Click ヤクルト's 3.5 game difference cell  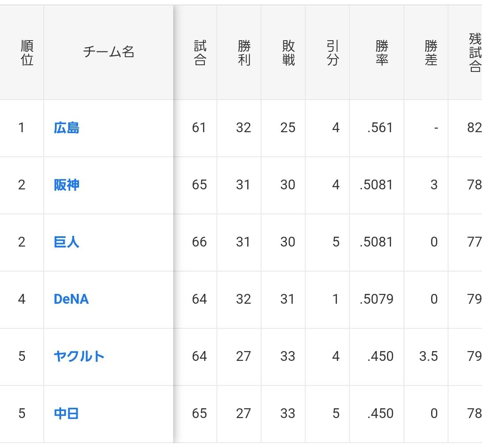pyautogui.click(x=428, y=356)
